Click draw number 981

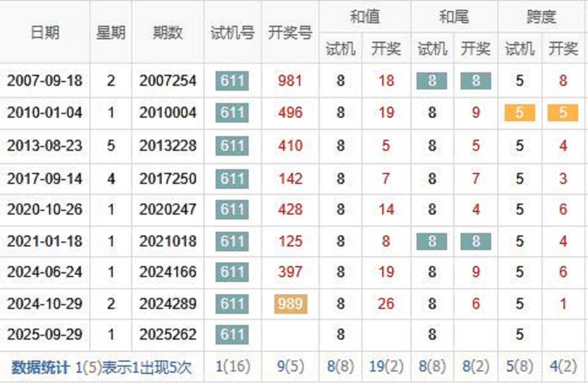pos(290,81)
